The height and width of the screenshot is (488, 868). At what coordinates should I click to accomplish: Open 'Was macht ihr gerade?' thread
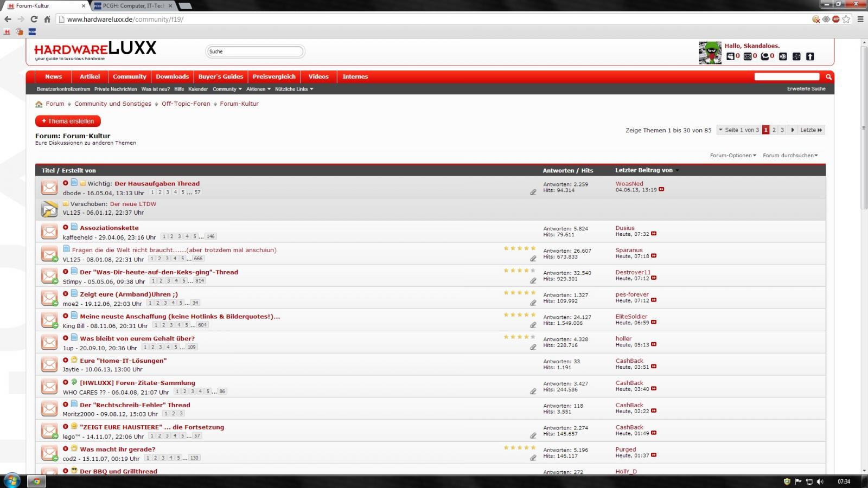click(118, 449)
